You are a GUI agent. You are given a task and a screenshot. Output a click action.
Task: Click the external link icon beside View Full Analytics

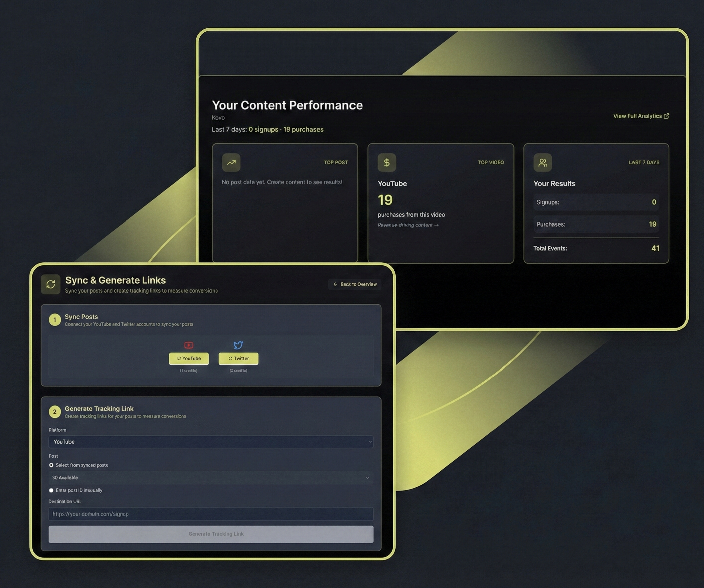coord(667,116)
